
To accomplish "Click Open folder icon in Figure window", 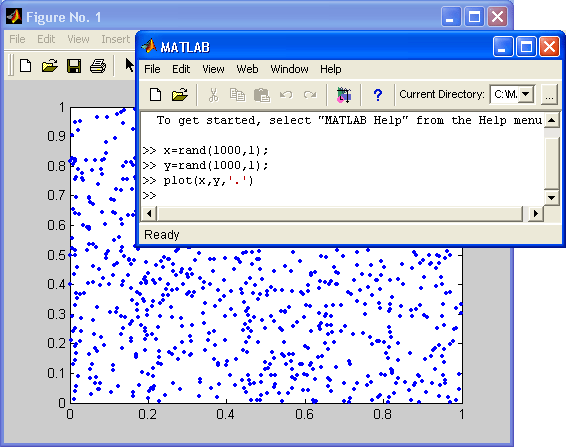I will [x=49, y=66].
